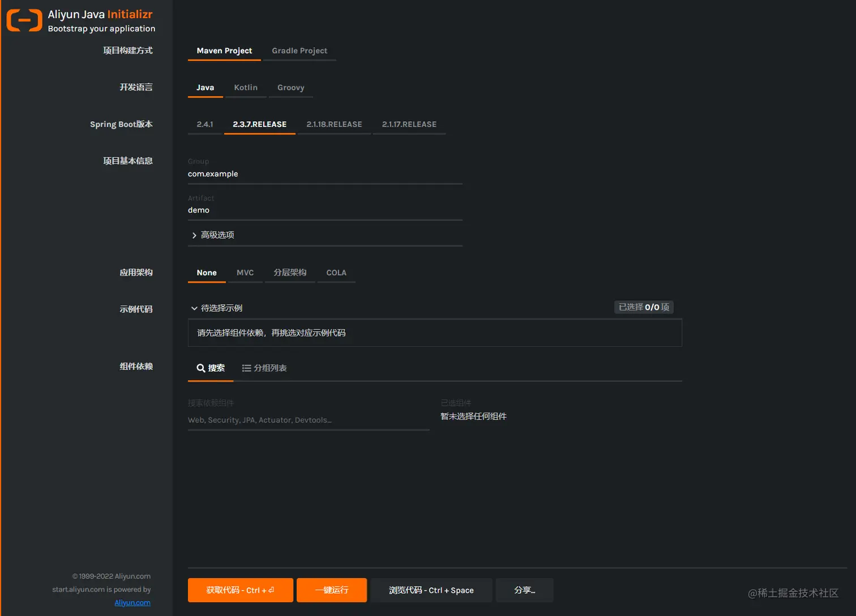The height and width of the screenshot is (616, 856).
Task: Click 获取代码 - Ctrl + Enter button
Action: click(241, 590)
